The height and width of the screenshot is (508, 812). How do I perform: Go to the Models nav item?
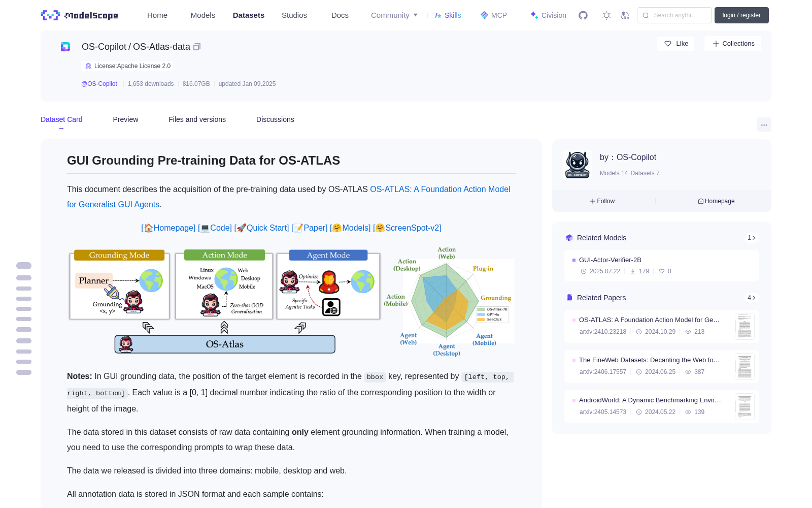(203, 15)
